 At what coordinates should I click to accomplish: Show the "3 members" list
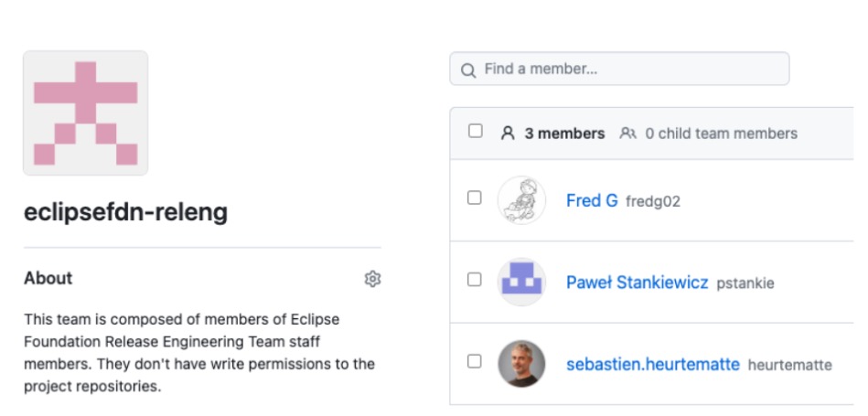[x=564, y=133]
